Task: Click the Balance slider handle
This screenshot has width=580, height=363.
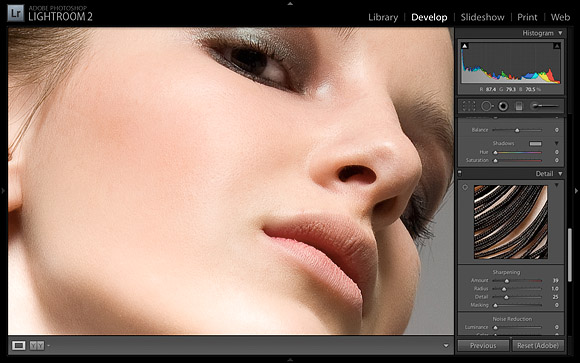Action: [x=517, y=130]
